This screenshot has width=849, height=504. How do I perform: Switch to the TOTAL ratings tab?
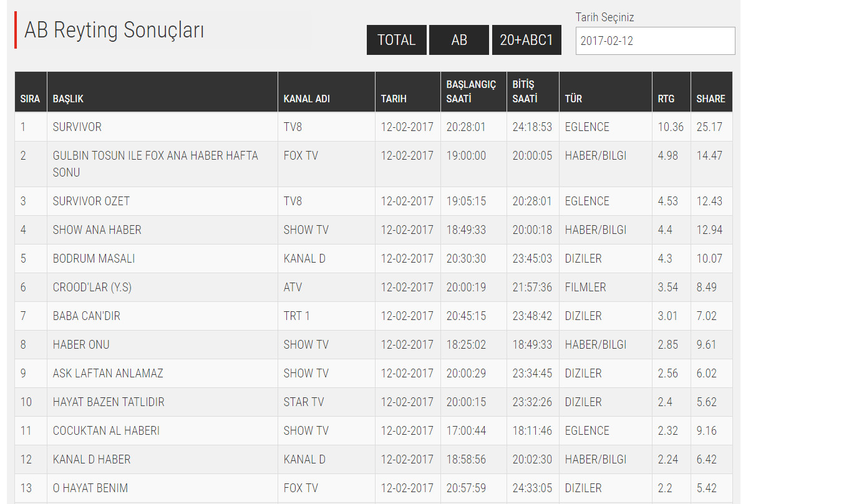tap(396, 40)
